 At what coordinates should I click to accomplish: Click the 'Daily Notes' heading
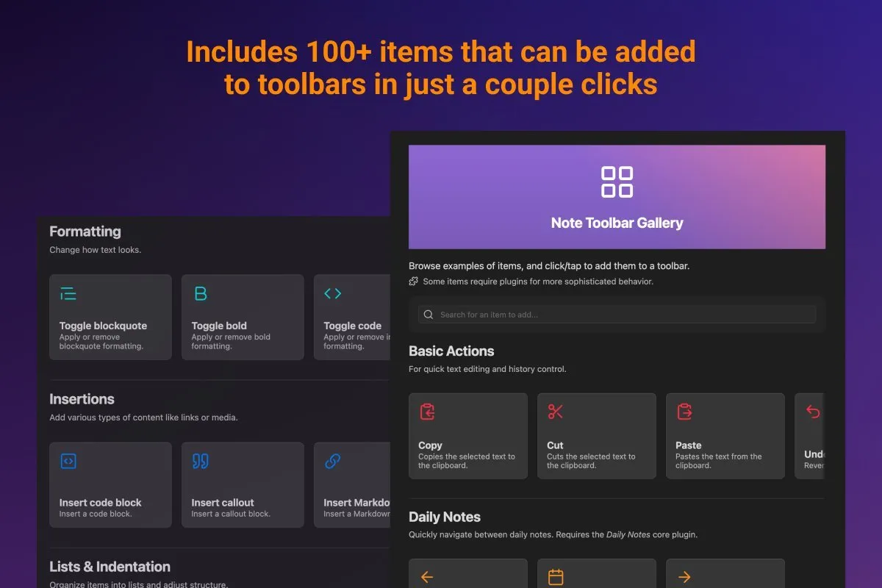pos(445,517)
